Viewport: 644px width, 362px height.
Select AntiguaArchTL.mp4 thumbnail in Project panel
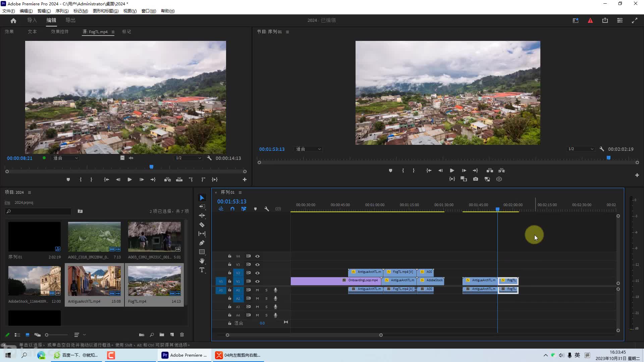tap(94, 281)
